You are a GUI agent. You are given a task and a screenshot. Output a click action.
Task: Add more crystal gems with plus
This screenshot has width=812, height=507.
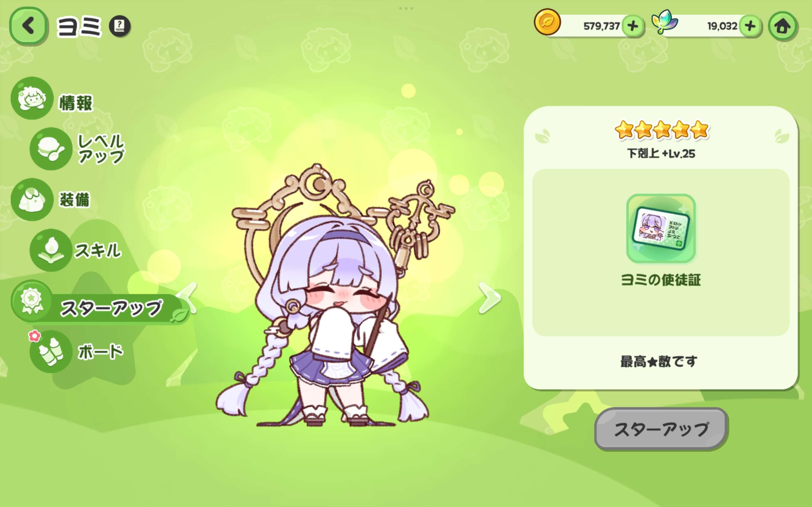pos(750,26)
